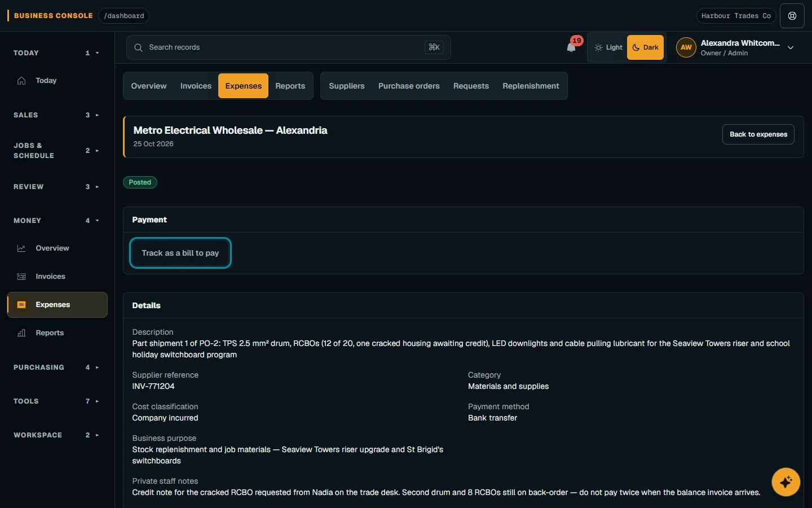812x508 pixels.
Task: Click the ⌘K shortcut badge
Action: 434,47
